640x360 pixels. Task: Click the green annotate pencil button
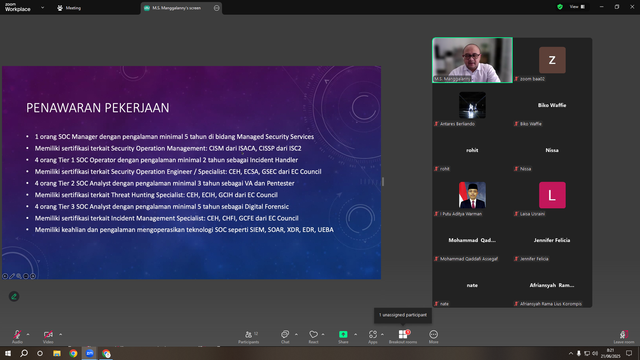tap(14, 296)
